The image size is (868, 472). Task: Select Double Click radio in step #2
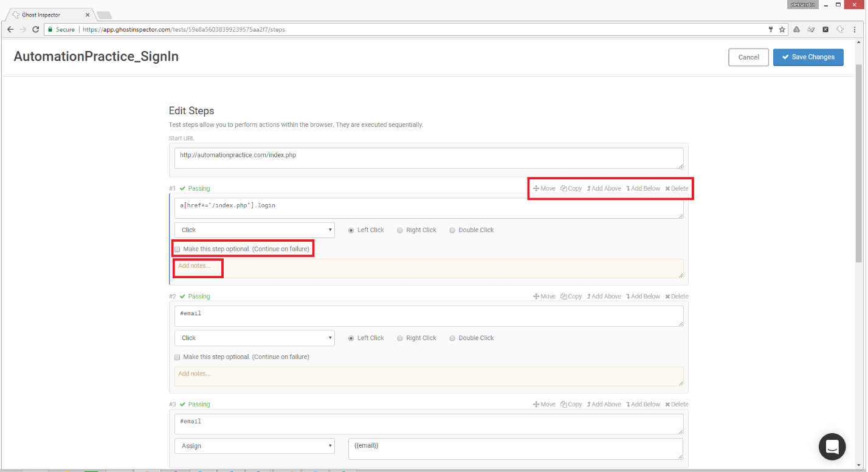452,338
